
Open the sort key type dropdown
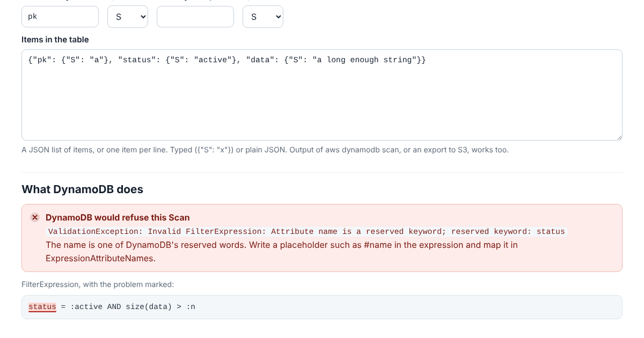[x=263, y=17]
